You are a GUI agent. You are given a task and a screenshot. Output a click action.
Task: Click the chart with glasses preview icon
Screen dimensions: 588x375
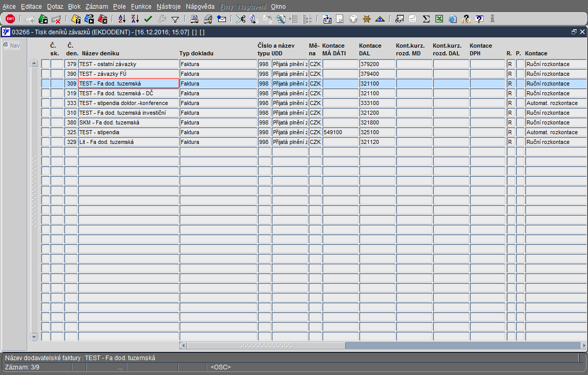pos(400,19)
